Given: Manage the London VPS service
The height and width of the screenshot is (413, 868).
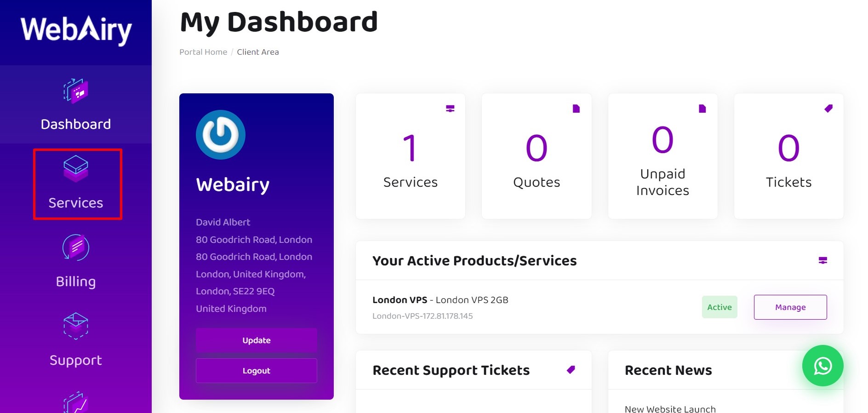Looking at the screenshot, I should pos(790,307).
